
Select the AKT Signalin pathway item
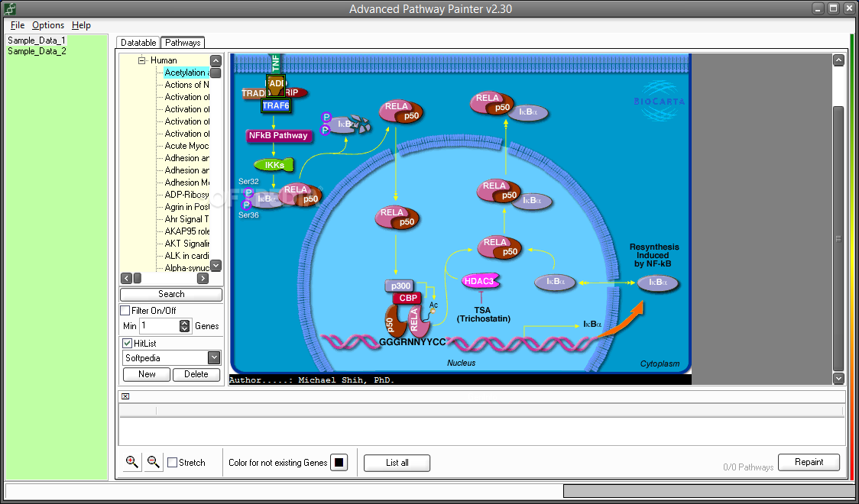186,244
